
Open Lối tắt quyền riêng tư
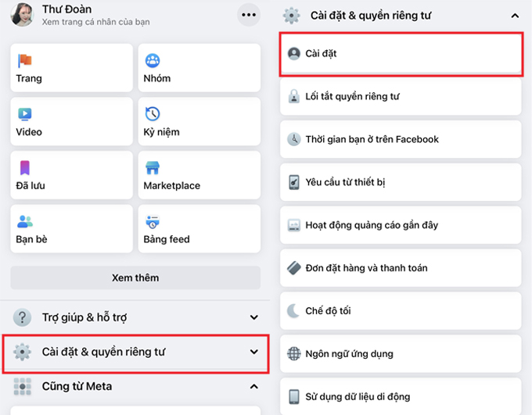(401, 97)
